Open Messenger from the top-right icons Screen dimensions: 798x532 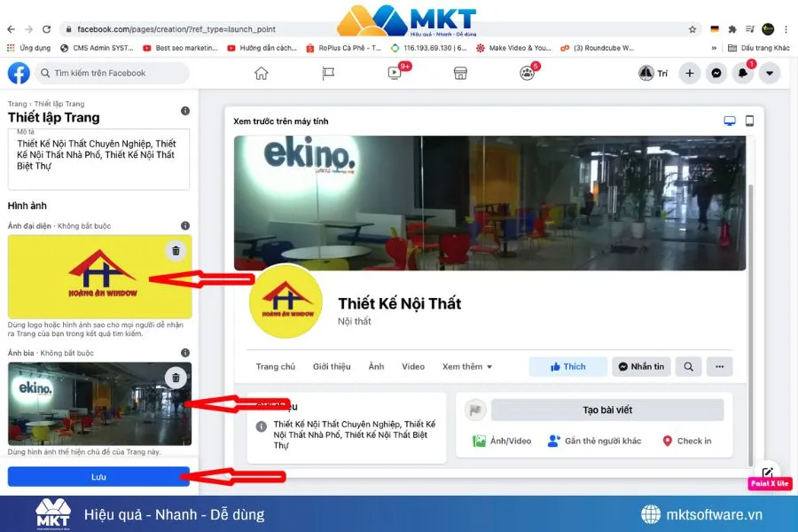[716, 73]
